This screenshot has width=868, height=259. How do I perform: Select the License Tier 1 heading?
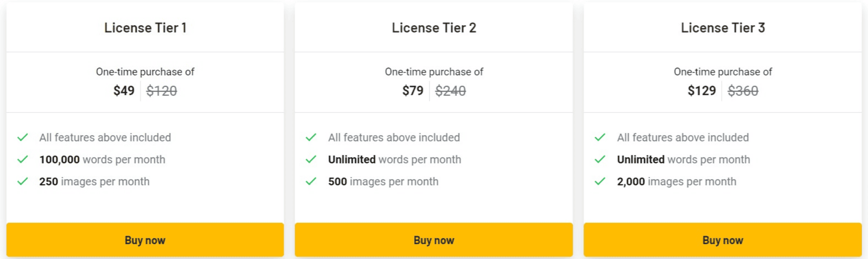145,28
